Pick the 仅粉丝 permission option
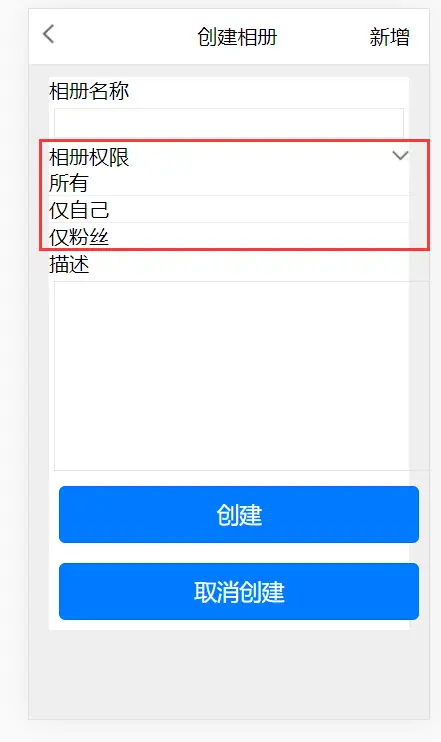 point(79,237)
